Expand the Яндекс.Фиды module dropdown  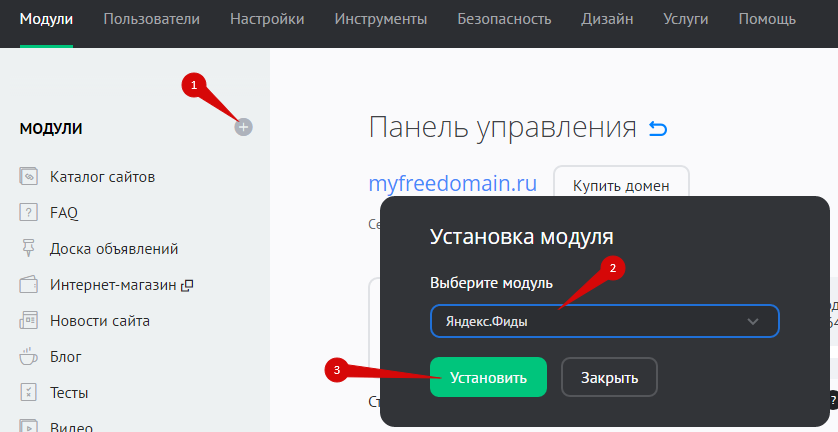point(604,321)
